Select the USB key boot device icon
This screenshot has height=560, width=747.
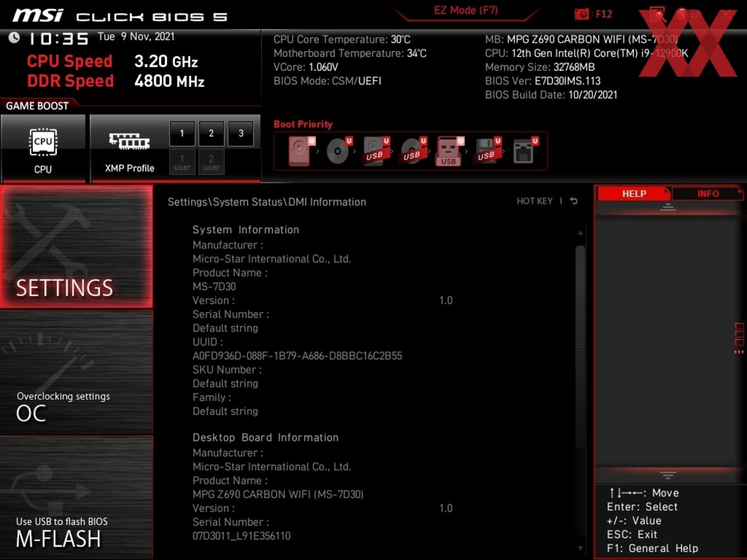click(450, 151)
